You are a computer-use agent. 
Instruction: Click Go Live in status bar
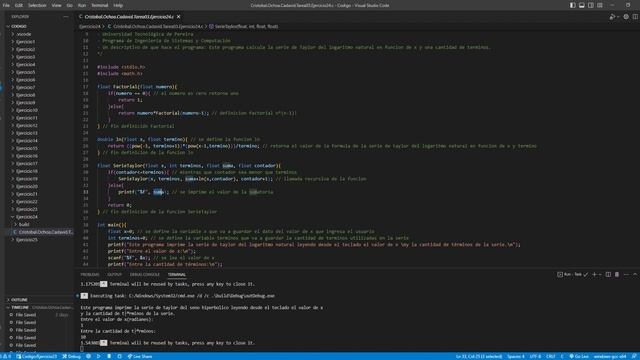click(578, 356)
